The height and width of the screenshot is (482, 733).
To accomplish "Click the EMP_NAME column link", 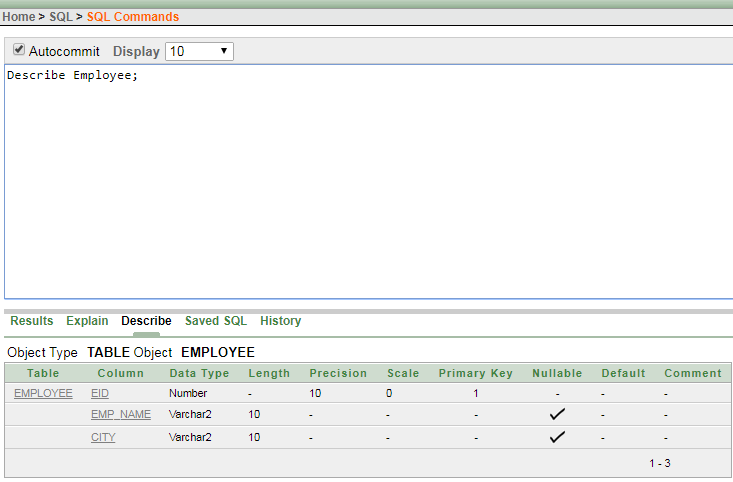I will point(121,414).
